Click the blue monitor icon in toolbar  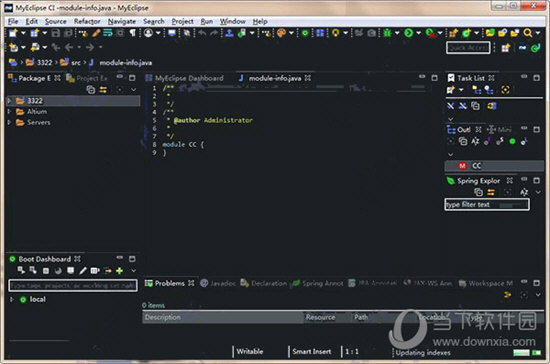point(172,33)
